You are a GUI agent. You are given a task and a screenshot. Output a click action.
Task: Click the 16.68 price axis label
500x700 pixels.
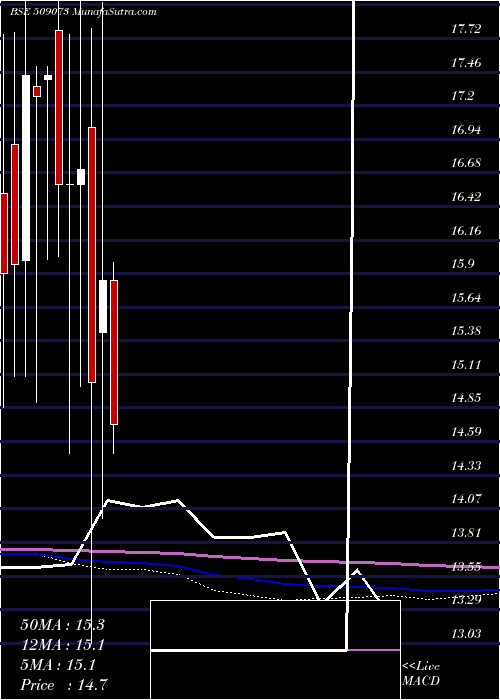pyautogui.click(x=466, y=163)
